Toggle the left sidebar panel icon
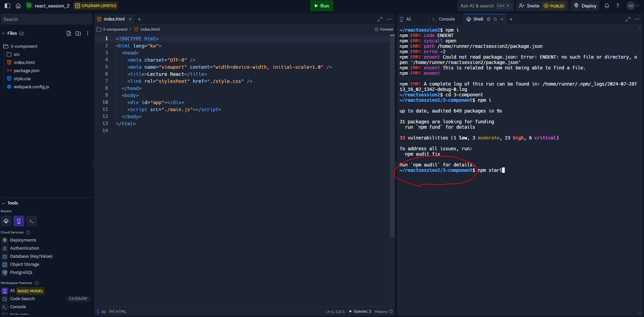This screenshot has width=644, height=317. pos(7,6)
